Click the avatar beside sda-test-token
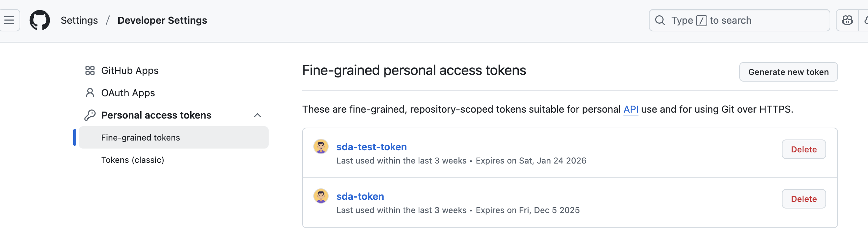 tap(321, 146)
